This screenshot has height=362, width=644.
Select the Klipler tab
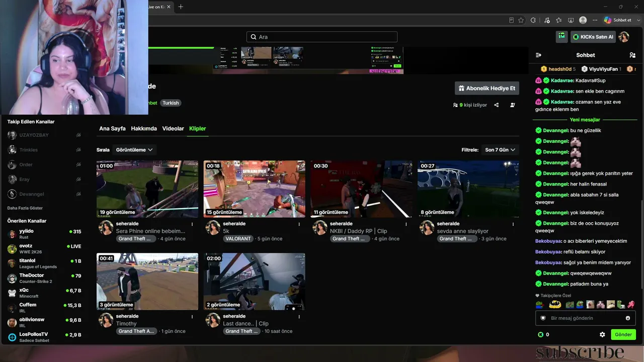(x=198, y=129)
